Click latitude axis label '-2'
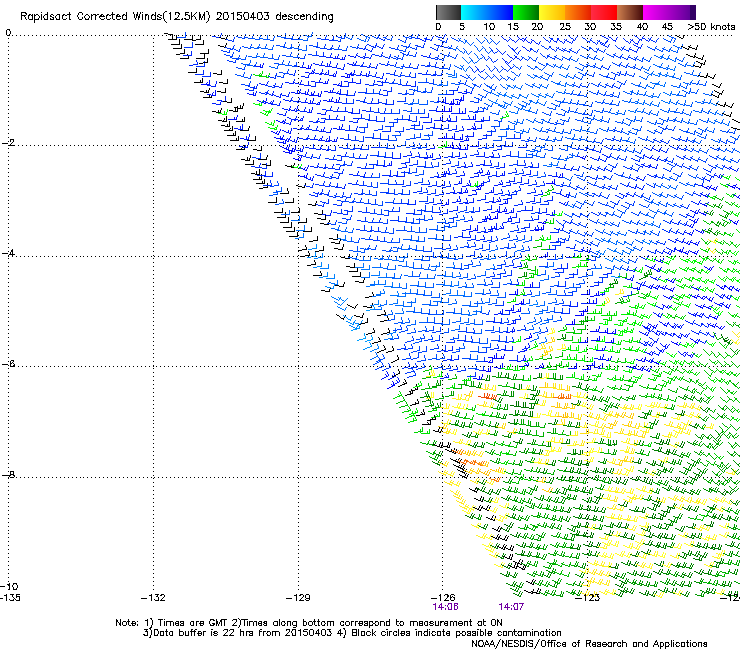The width and height of the screenshot is (740, 650). pyautogui.click(x=8, y=143)
